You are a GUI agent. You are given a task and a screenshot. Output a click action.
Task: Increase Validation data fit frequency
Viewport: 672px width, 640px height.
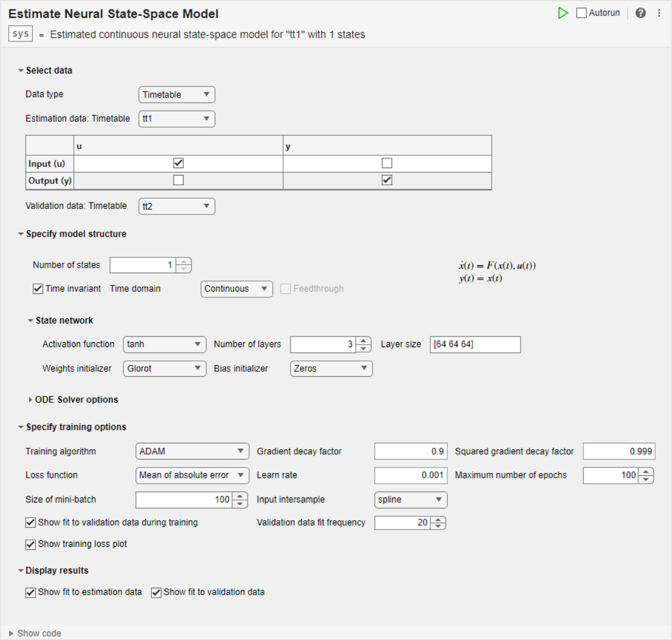pos(438,519)
